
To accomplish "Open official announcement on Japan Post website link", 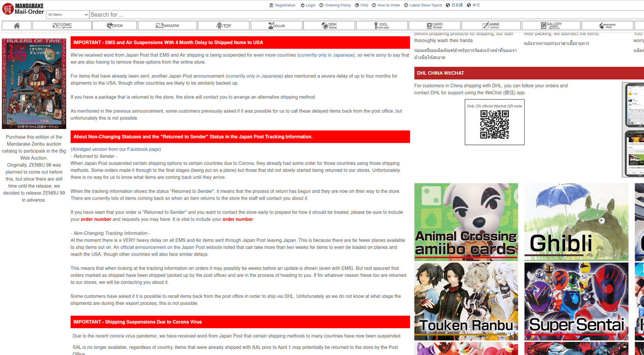I will point(171,247).
